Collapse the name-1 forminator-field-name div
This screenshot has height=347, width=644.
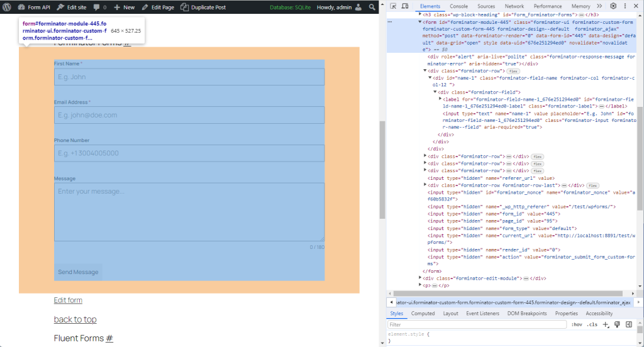430,78
